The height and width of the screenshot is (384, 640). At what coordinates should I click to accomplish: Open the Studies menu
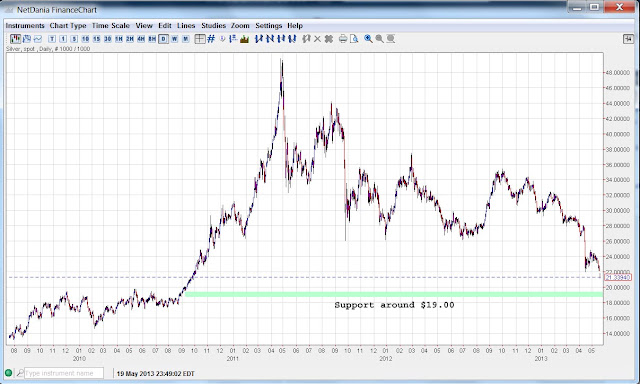click(213, 26)
